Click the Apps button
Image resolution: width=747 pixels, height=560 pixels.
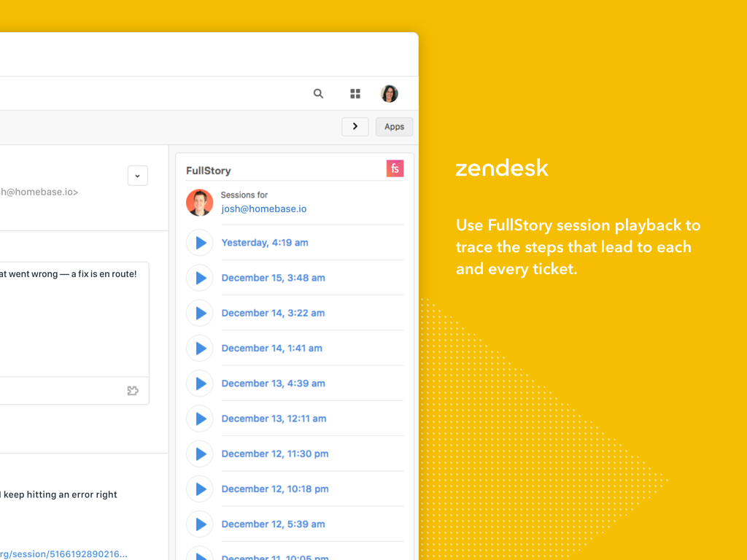(394, 126)
